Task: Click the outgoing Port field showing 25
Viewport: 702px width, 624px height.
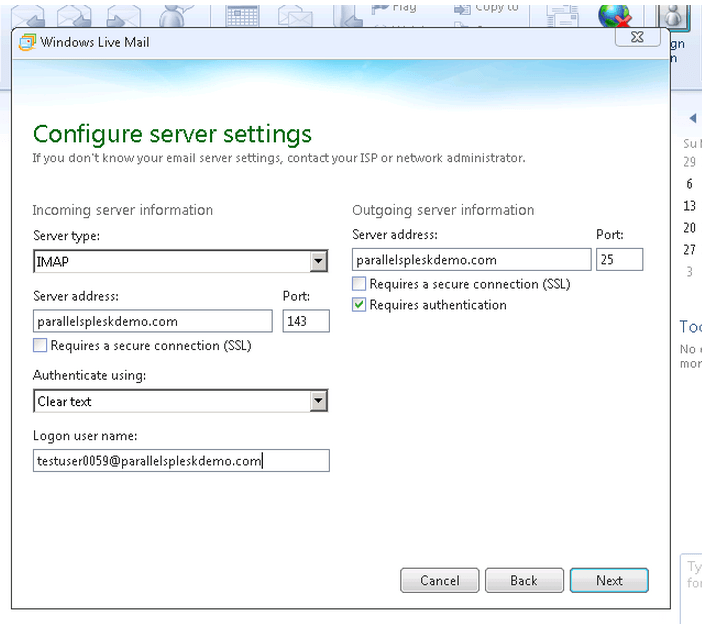Action: [x=620, y=260]
